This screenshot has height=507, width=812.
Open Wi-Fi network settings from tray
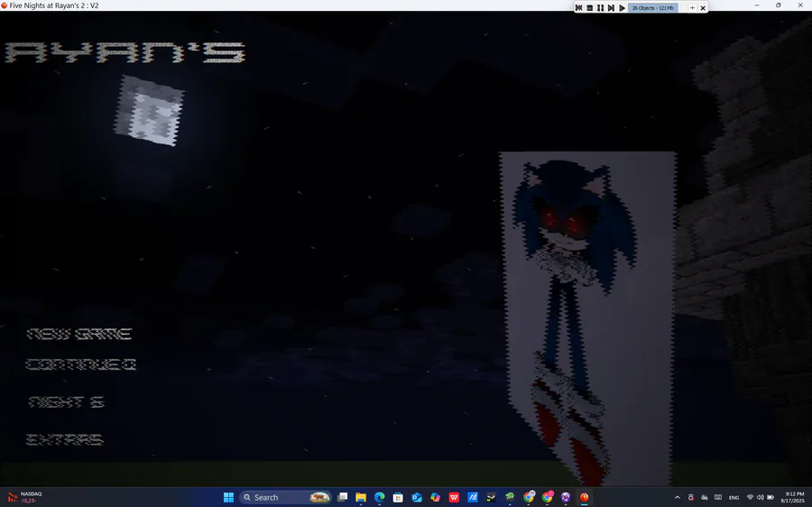tap(750, 497)
